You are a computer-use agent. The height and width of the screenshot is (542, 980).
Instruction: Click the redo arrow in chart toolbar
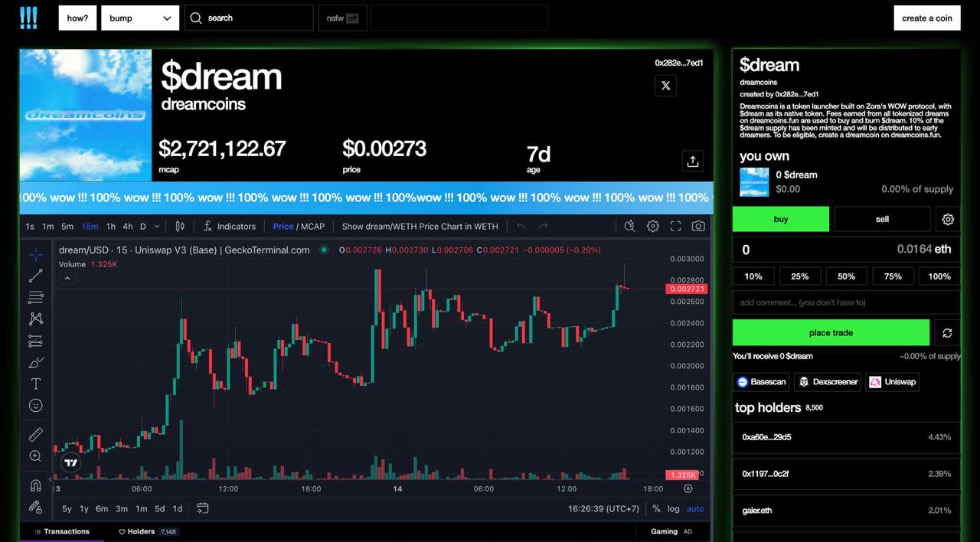tap(544, 226)
